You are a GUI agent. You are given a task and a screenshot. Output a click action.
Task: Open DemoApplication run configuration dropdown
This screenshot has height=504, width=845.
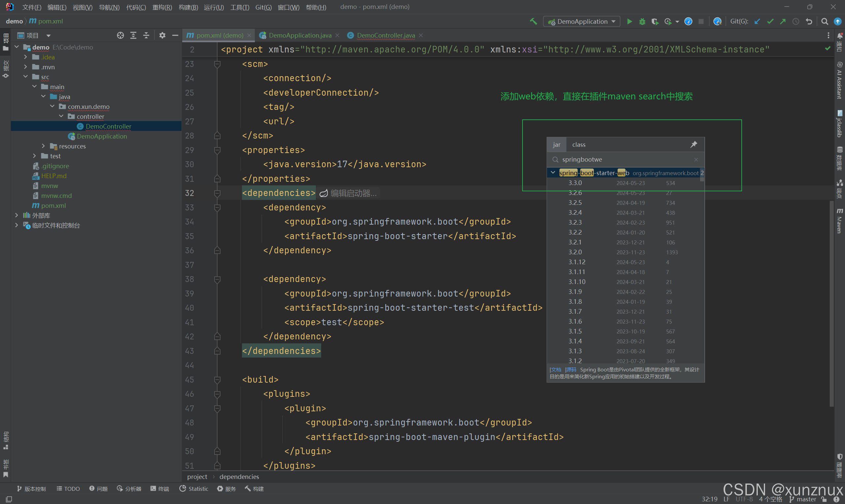(581, 21)
